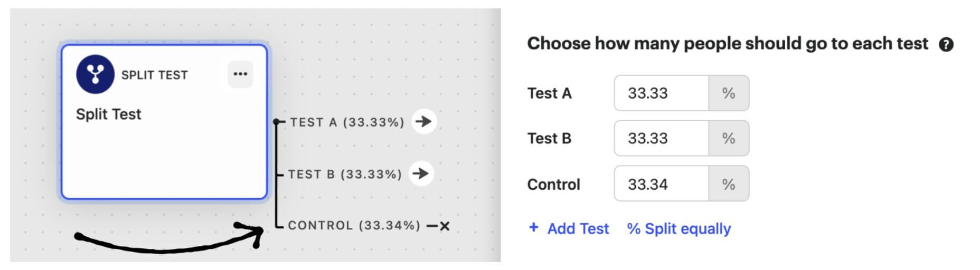The image size is (980, 270).
Task: Select the CONTROL (33.34%) branch label
Action: click(x=354, y=226)
